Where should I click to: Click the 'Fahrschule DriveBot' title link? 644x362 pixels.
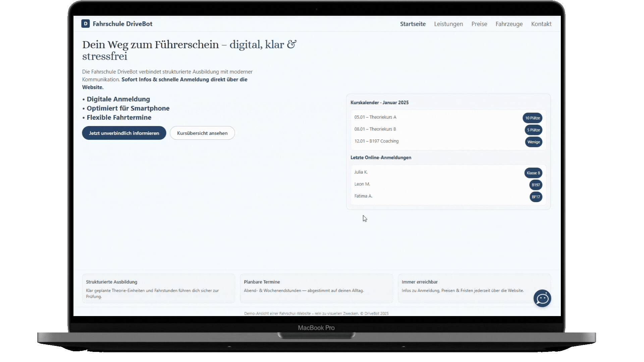[x=122, y=24]
